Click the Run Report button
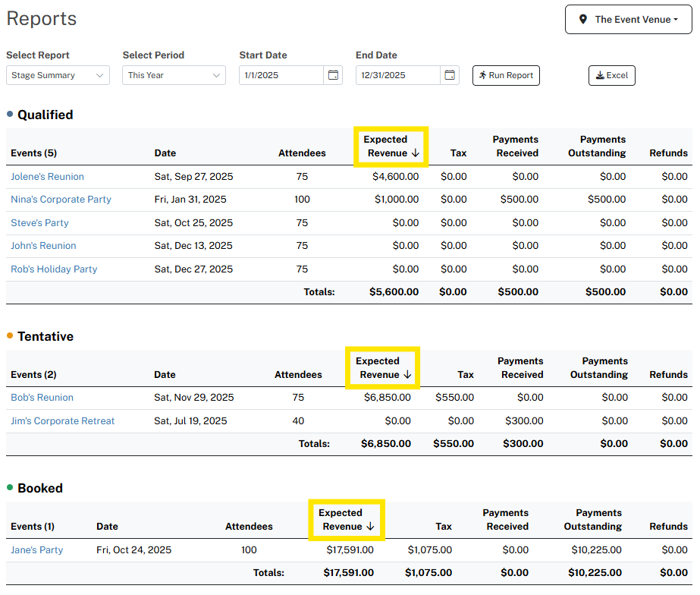The height and width of the screenshot is (595, 700). click(507, 75)
